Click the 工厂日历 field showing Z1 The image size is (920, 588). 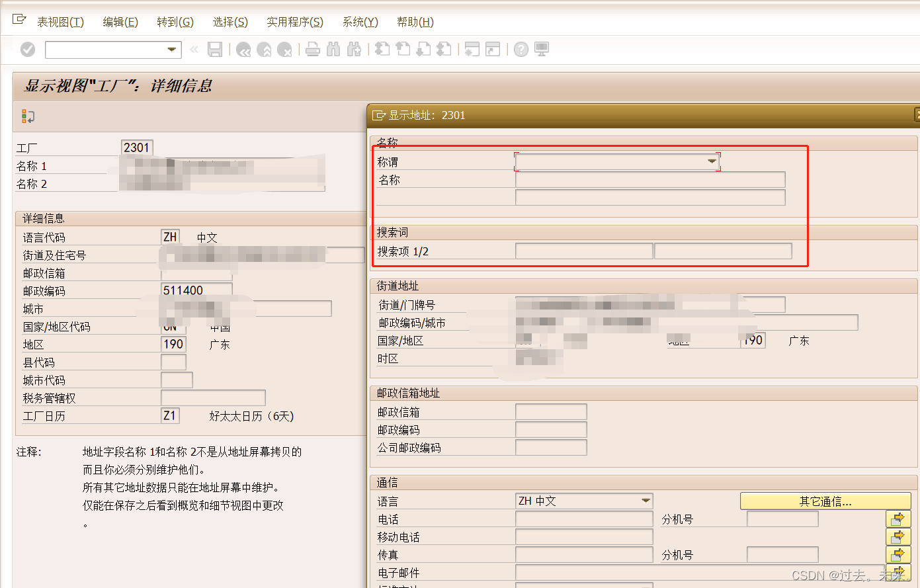(171, 415)
